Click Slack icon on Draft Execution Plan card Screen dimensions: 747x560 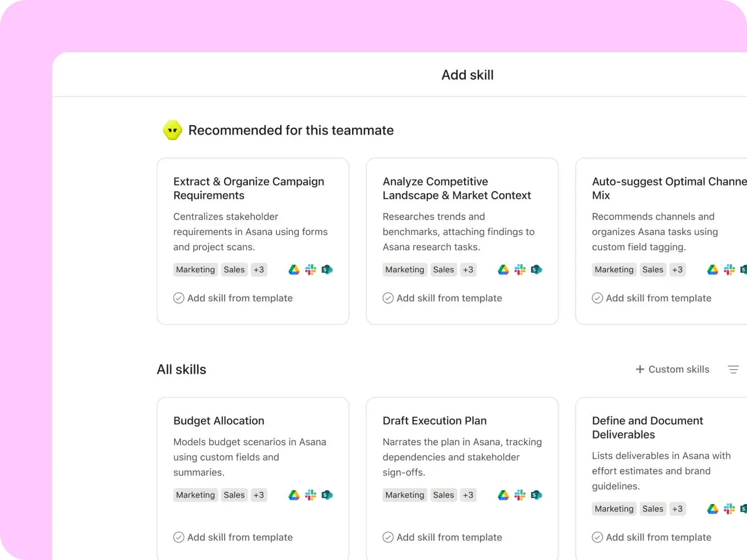(x=520, y=495)
